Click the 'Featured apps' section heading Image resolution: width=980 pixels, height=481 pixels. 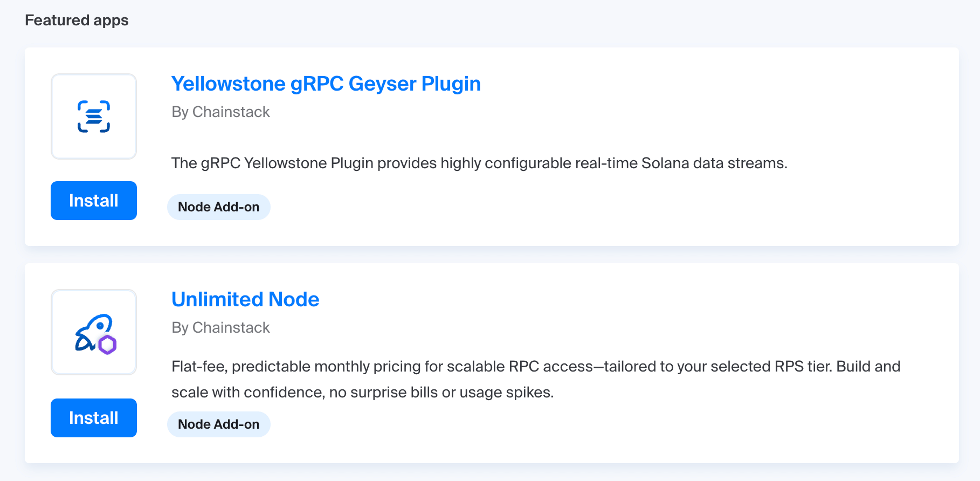point(77,20)
